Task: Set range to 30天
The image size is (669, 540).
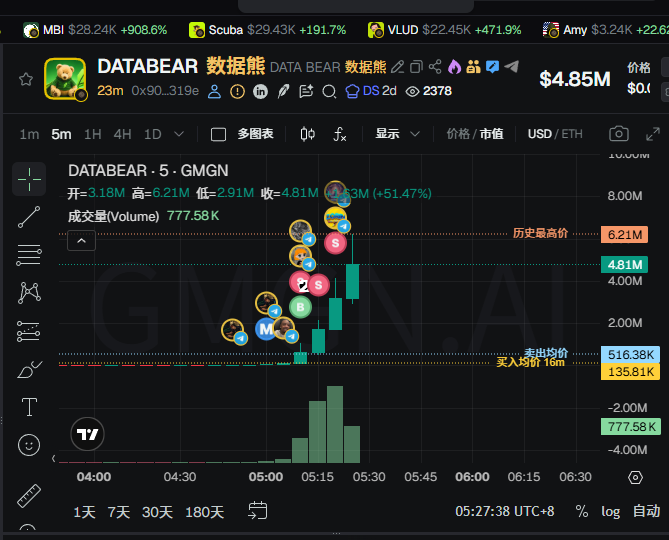Action: tap(157, 512)
